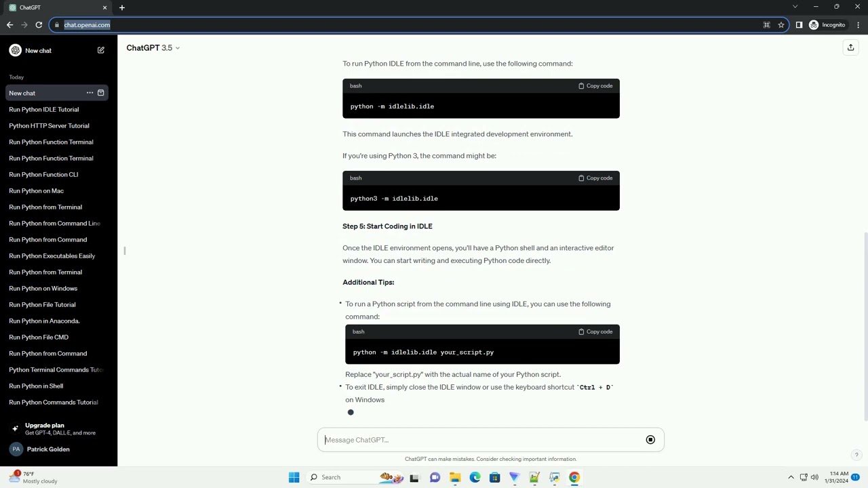
Task: Click the Today section label
Action: click(16, 77)
